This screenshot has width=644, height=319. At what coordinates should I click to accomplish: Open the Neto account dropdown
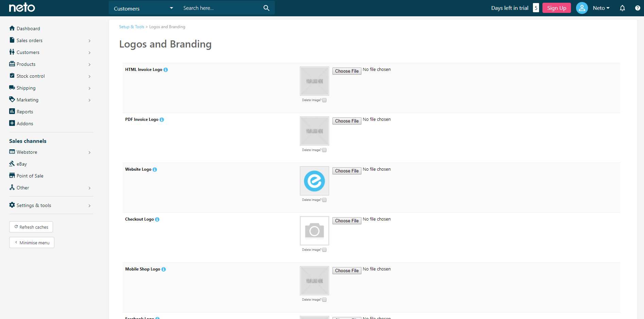point(601,8)
